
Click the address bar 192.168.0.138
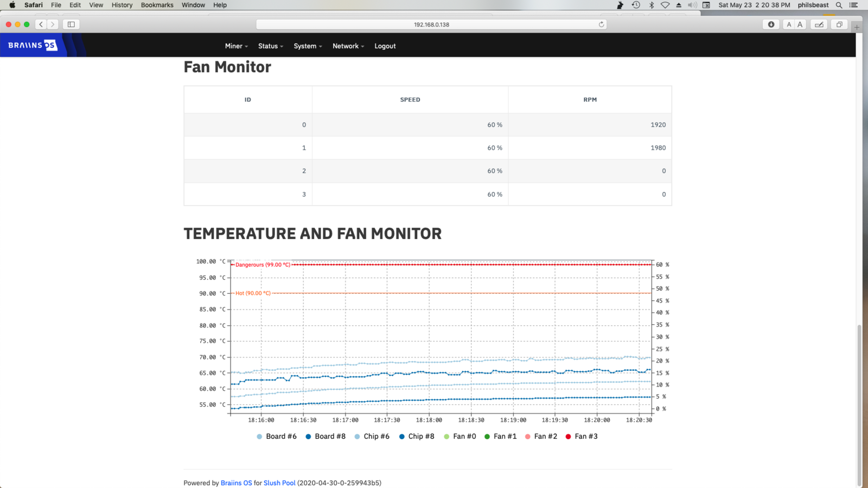click(x=431, y=24)
